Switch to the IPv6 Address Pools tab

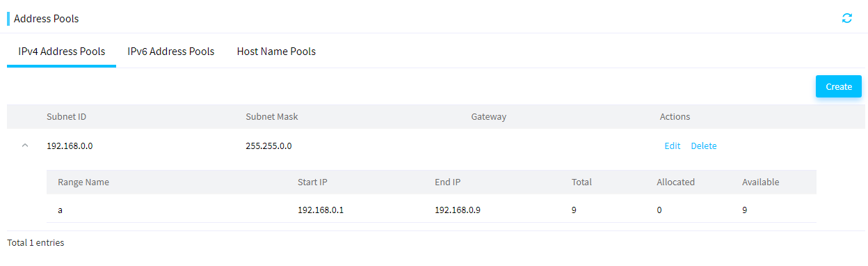170,52
